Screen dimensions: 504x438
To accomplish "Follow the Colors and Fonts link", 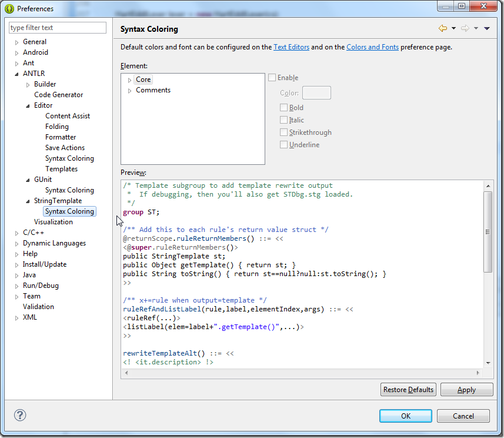I will (372, 47).
